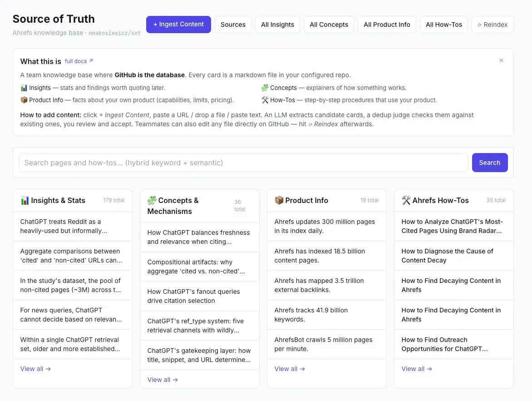Open the Sources page
Viewport: 532px width, 401px height.
point(233,25)
